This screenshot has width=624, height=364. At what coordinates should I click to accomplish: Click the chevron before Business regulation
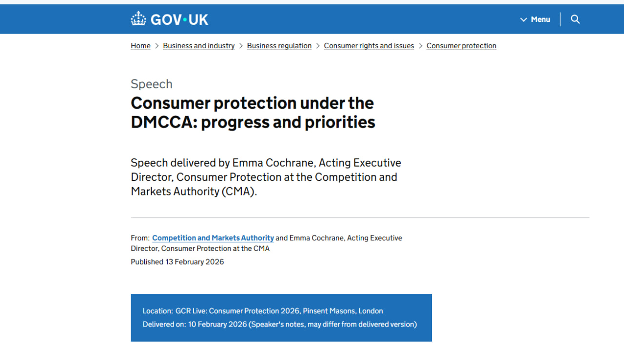241,46
